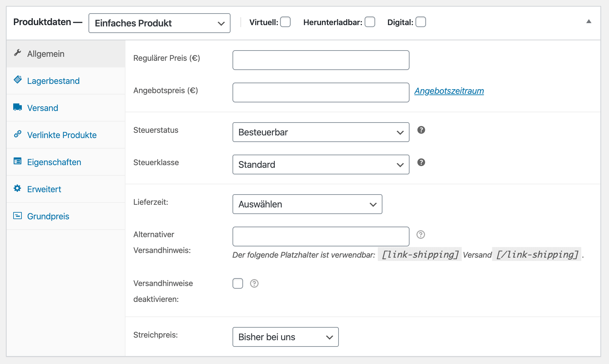Tick the Herunterladbar checkbox
The image size is (609, 364).
pyautogui.click(x=370, y=22)
